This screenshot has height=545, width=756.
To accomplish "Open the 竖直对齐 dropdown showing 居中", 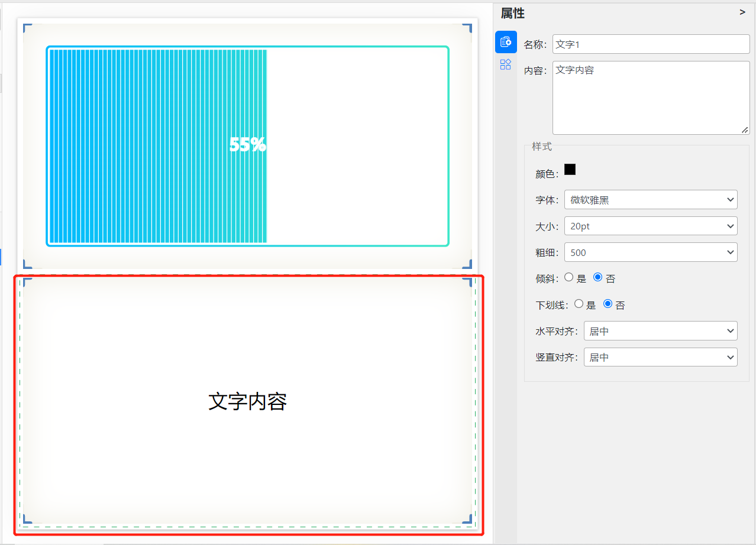I will click(660, 357).
